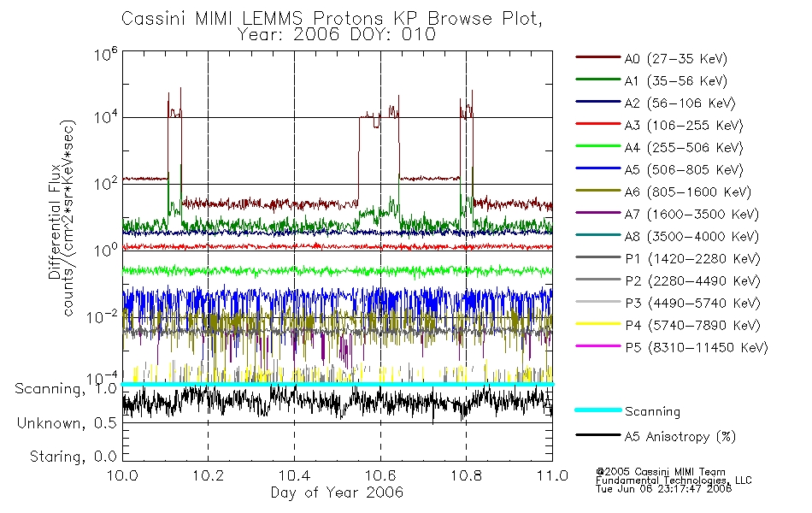This screenshot has width=812, height=513.
Task: Click the P5 (8310-11450 KeV) legend label
Action: point(697,348)
